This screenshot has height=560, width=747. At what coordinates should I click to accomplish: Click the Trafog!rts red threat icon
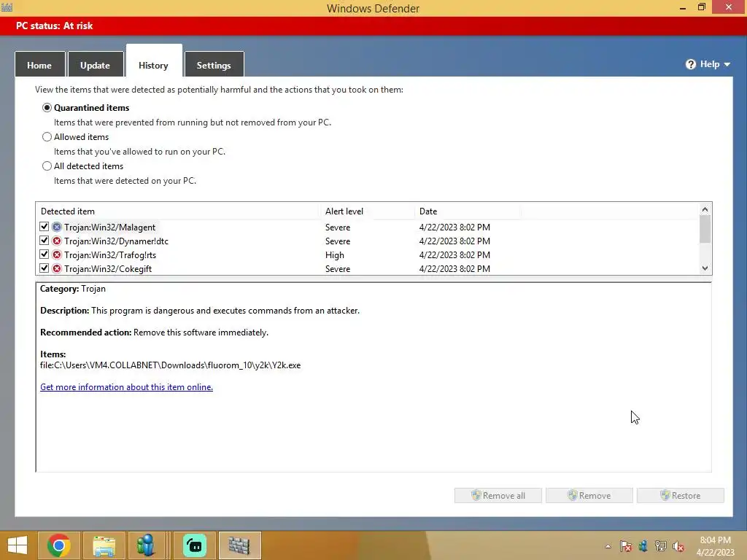(57, 254)
